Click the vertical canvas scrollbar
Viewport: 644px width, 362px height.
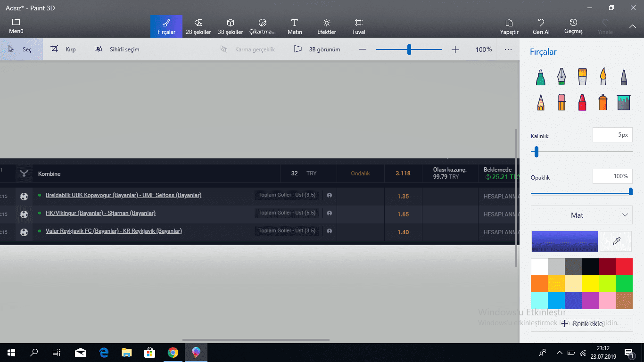coord(517,198)
